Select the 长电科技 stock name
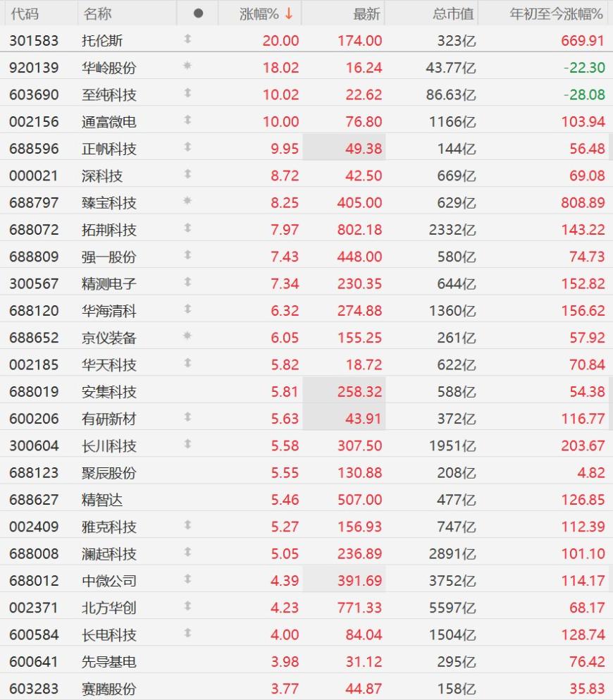The height and width of the screenshot is (700, 613). pyautogui.click(x=109, y=635)
